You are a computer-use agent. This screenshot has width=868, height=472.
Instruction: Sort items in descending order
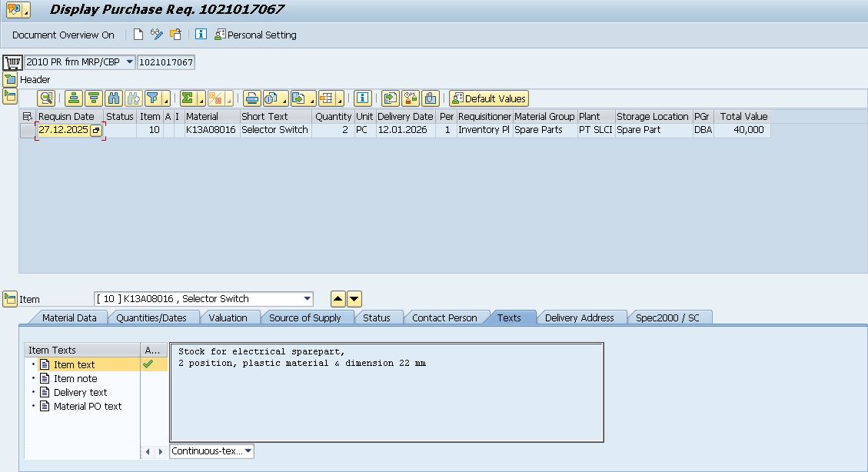pos(93,98)
